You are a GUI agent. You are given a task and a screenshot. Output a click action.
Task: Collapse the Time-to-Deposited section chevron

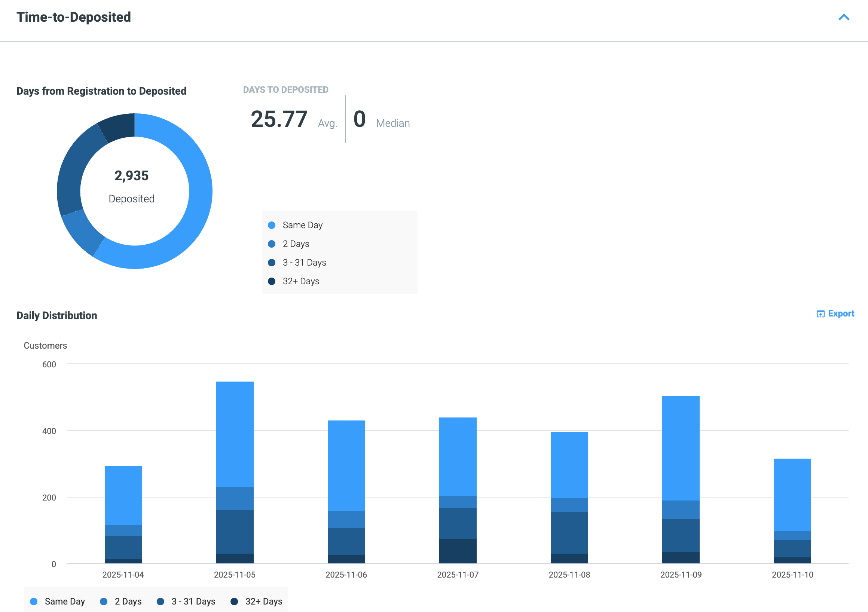[843, 17]
